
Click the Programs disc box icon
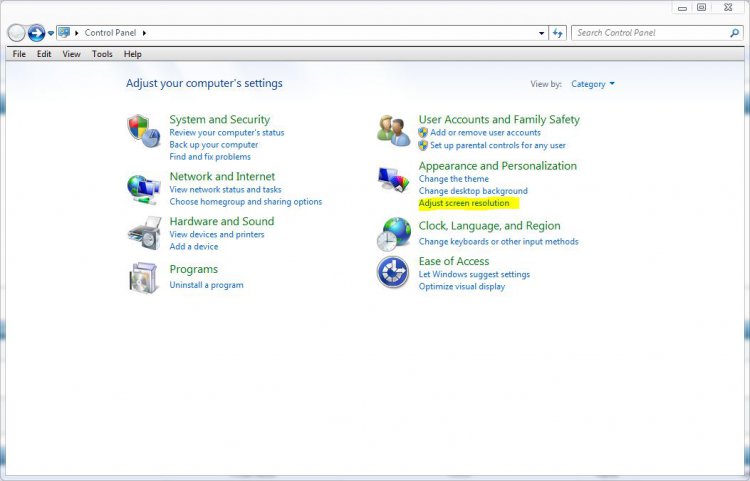(143, 277)
